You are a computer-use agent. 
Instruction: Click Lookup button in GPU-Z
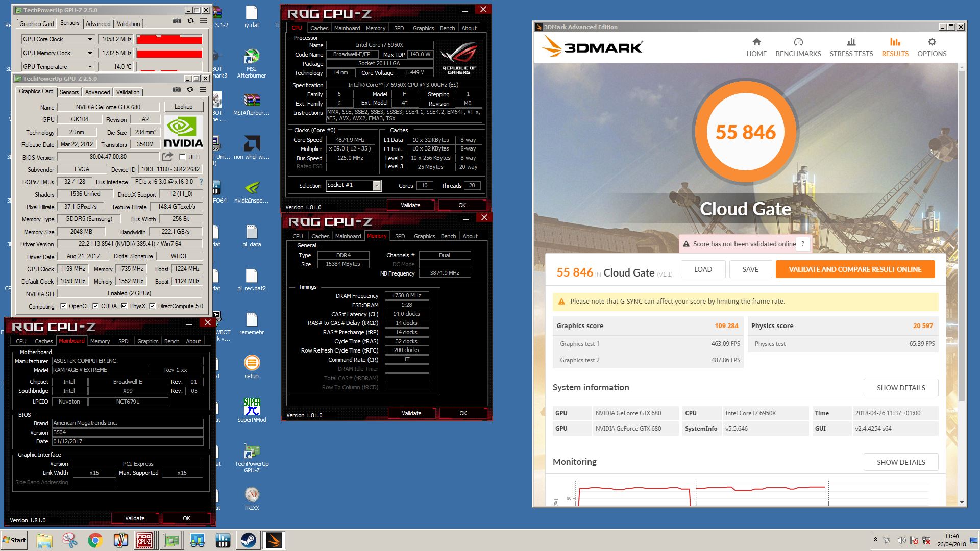coord(184,107)
